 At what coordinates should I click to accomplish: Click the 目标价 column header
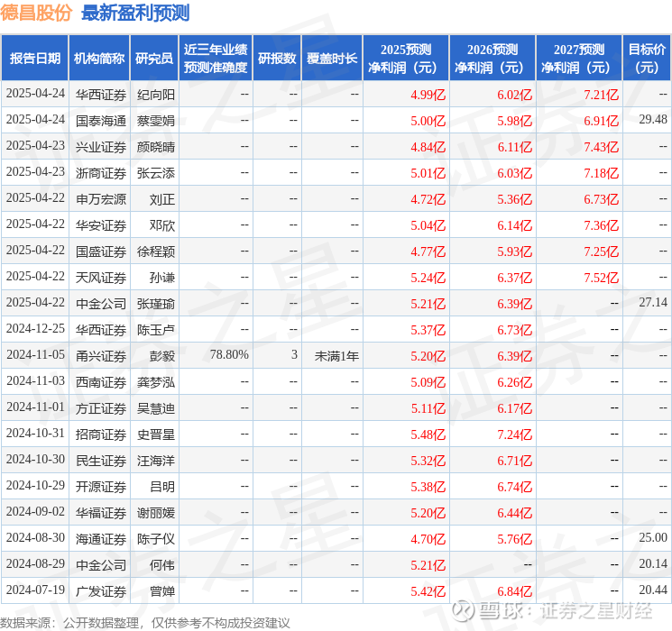(647, 58)
